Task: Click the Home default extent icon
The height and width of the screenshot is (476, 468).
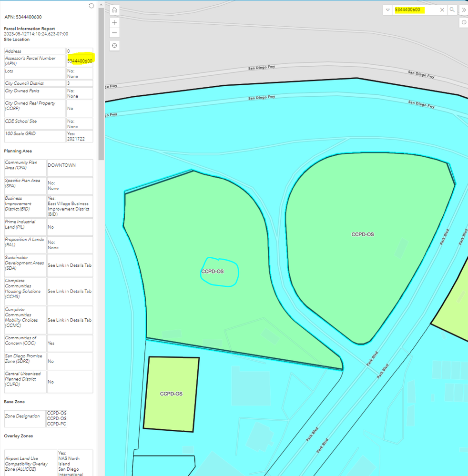Action: 114,10
